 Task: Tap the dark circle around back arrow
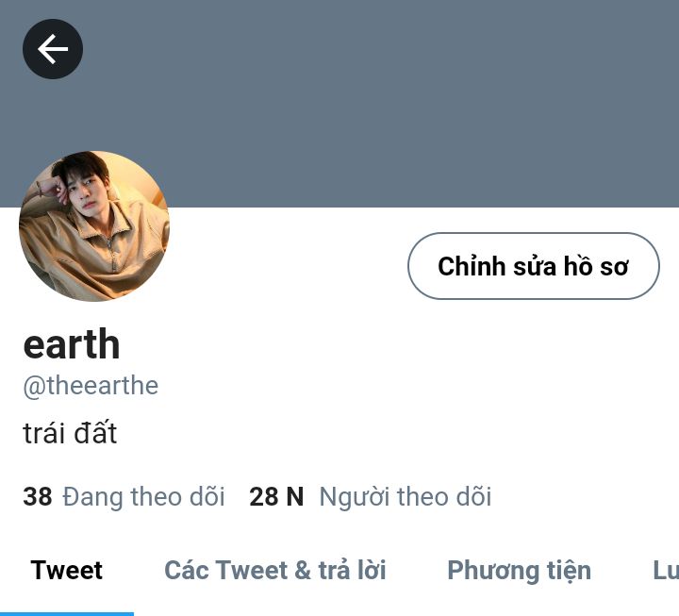pyautogui.click(x=53, y=49)
